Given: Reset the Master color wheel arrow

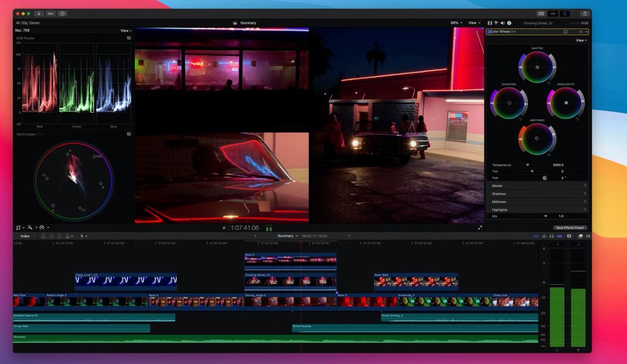Looking at the screenshot, I should tap(549, 83).
